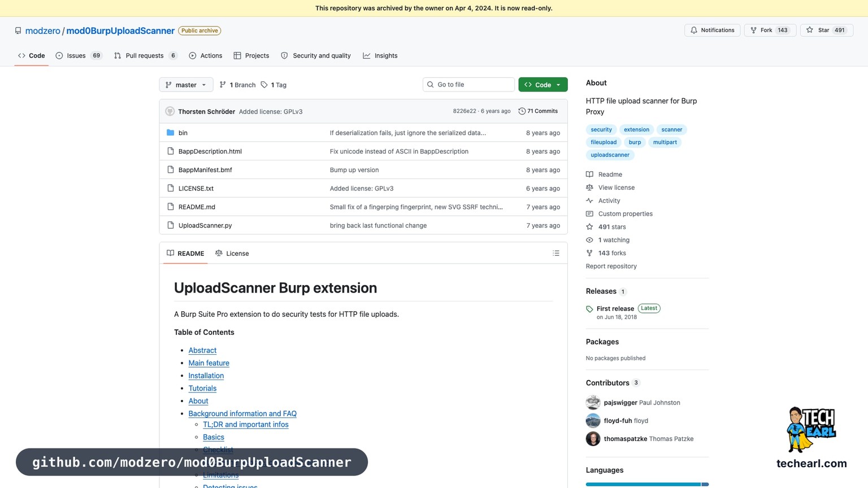Expand the green Code dropdown button
The width and height of the screenshot is (868, 488).
pos(542,85)
